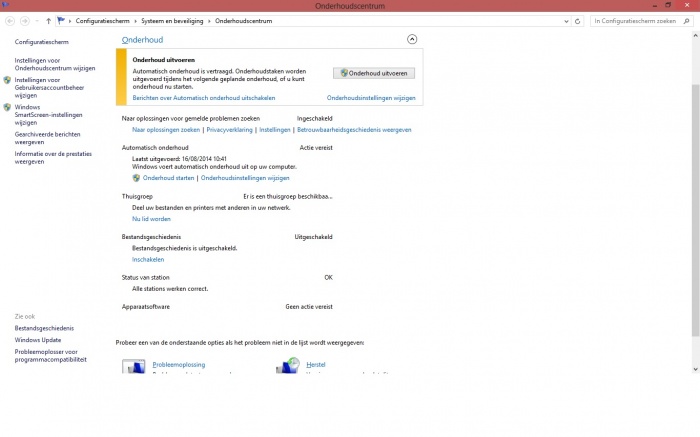This screenshot has width=700, height=437.
Task: Open Windows Update link
Action: (x=38, y=340)
